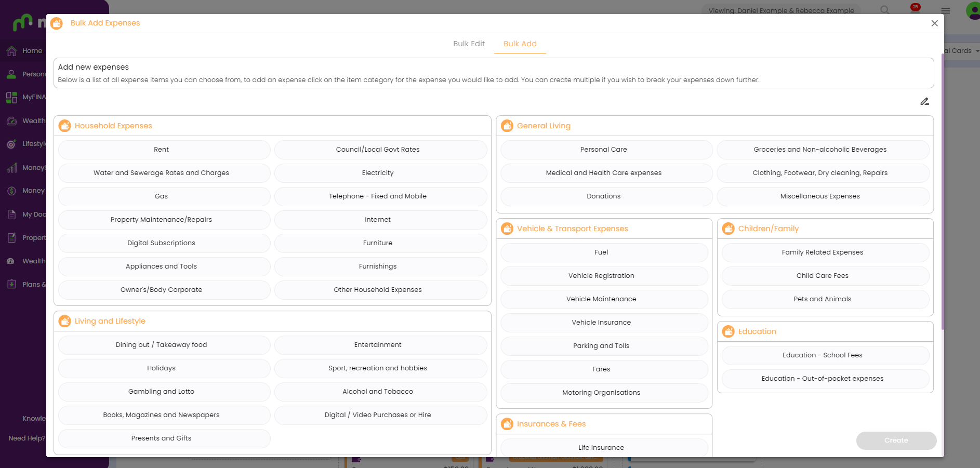The image size is (980, 468).
Task: Select Owner's/Body Corporate expense
Action: (x=164, y=290)
